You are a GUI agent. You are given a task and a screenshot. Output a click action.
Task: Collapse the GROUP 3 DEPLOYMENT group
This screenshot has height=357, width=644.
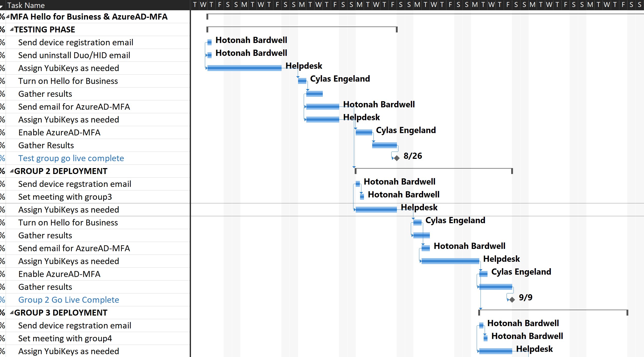[12, 312]
